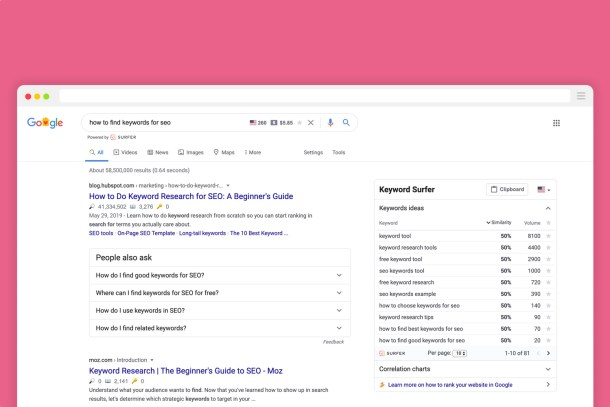Click the 'keyword research tips' keyword idea
610x407 pixels.
click(x=406, y=317)
